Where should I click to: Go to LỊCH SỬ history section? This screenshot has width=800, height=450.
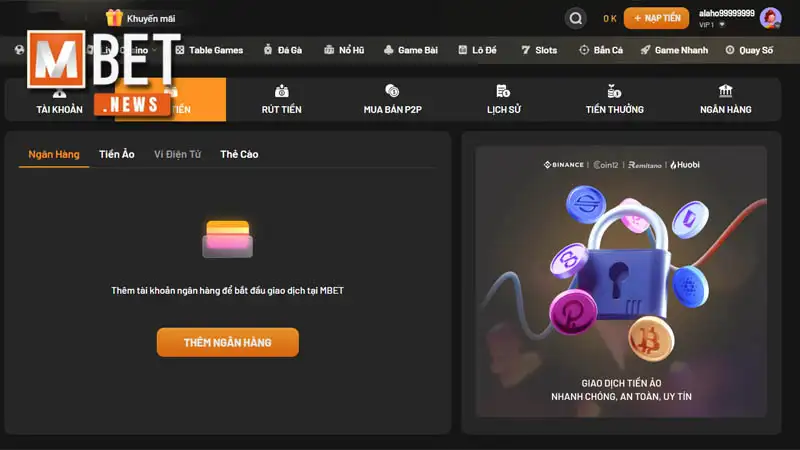click(504, 99)
